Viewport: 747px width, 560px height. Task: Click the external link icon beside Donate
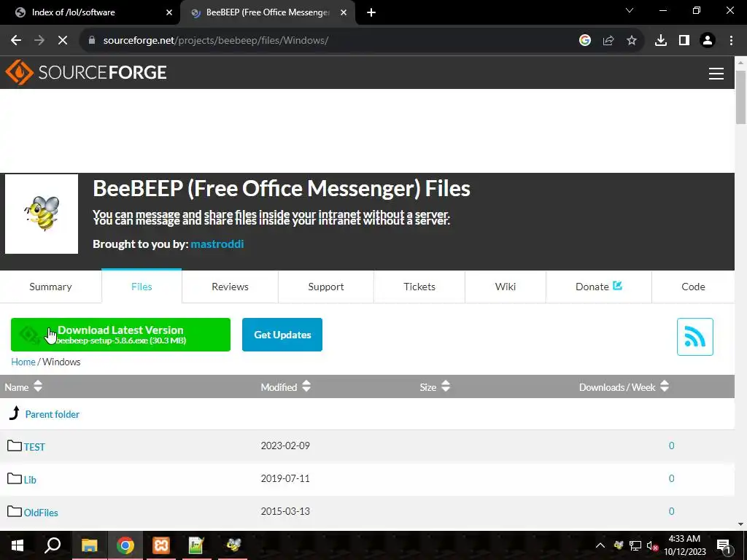pos(617,286)
